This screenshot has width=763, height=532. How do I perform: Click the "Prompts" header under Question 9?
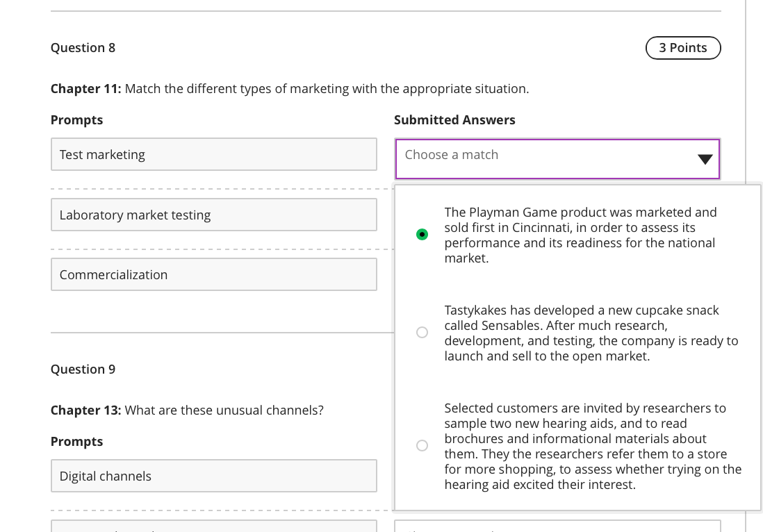76,442
